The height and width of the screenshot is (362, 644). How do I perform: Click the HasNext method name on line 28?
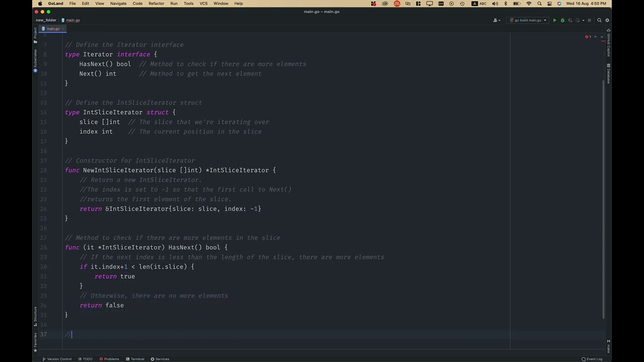pyautogui.click(x=181, y=247)
